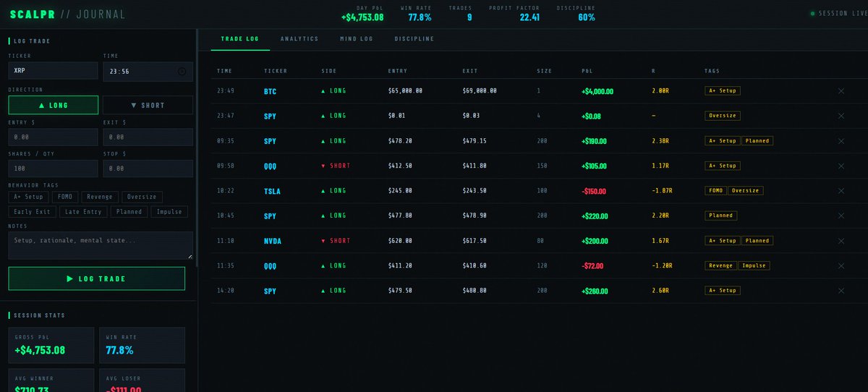Click the -1.87R value
This screenshot has width=868, height=392.
coord(661,191)
